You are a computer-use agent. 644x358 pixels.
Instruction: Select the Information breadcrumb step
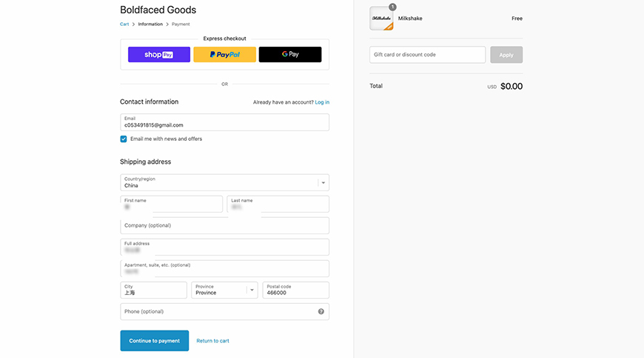(x=150, y=24)
